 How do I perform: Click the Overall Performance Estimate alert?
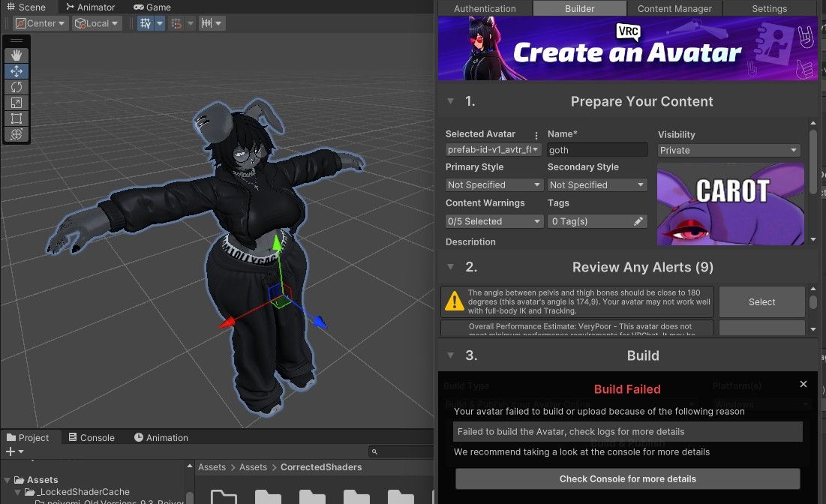(x=577, y=328)
